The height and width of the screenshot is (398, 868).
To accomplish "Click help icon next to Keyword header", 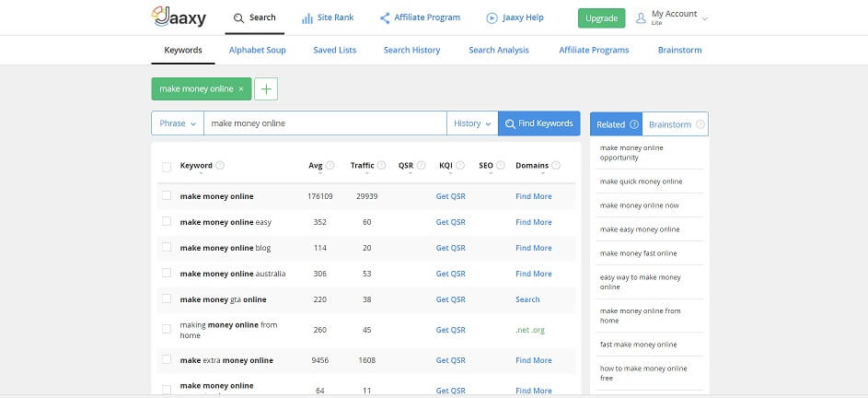I will tap(220, 165).
